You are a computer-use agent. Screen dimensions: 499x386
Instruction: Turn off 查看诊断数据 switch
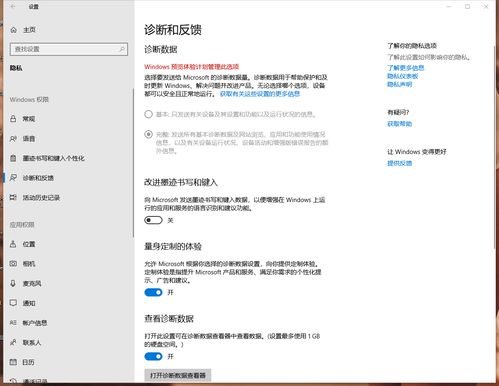pyautogui.click(x=153, y=357)
